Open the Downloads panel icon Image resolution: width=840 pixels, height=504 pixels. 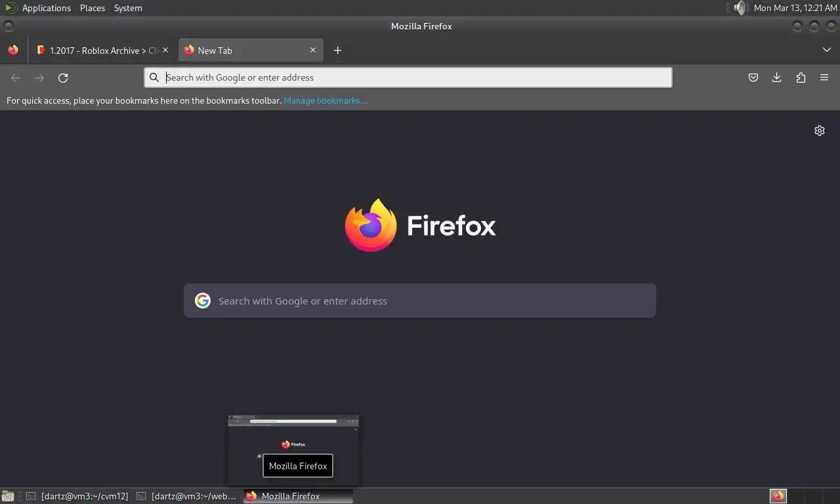pyautogui.click(x=777, y=77)
